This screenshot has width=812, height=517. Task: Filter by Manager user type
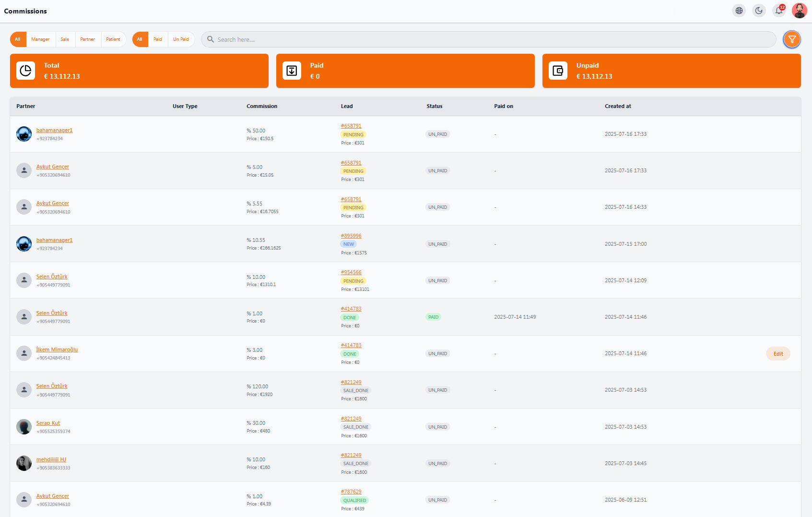pos(40,39)
